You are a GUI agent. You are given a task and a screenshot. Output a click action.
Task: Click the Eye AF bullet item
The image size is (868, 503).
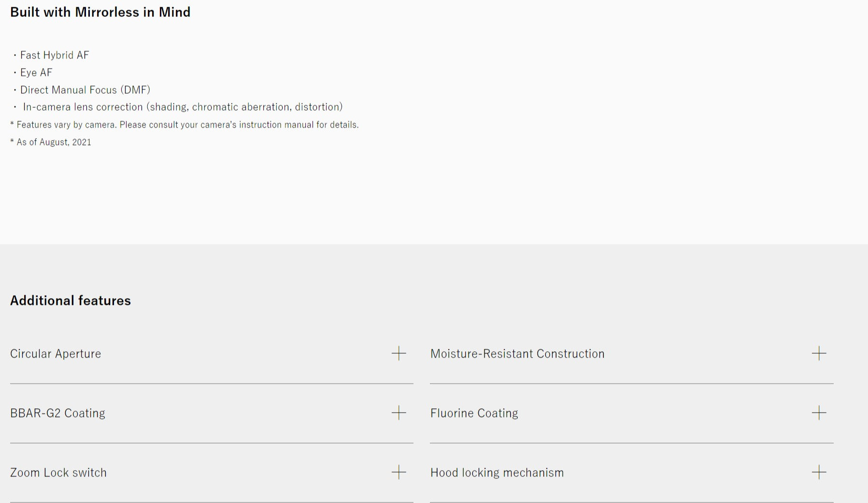[x=36, y=72]
